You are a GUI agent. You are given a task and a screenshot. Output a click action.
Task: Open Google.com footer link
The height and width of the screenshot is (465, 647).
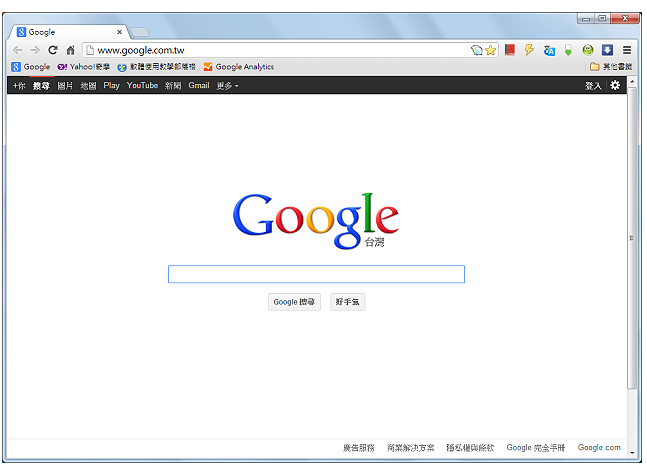click(599, 448)
